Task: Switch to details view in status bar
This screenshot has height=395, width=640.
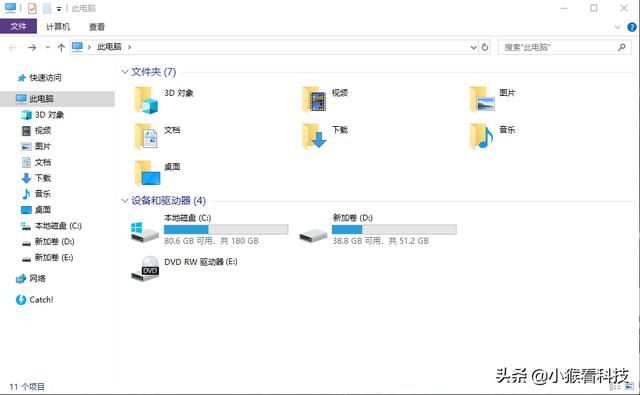Action: pyautogui.click(x=615, y=386)
